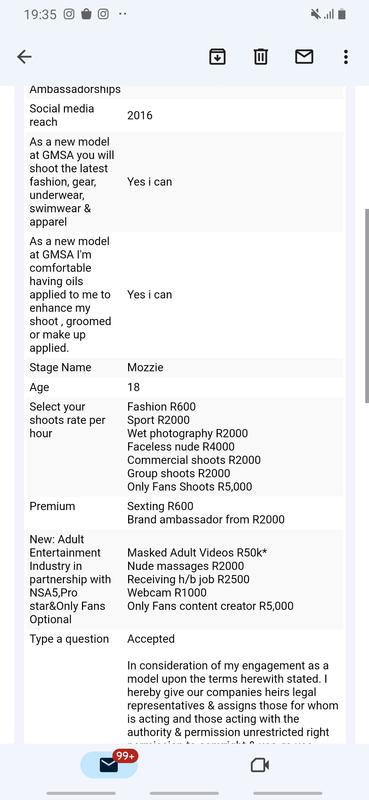Image resolution: width=369 pixels, height=800 pixels.
Task: Tap the Social media reach value 2016
Action: (140, 115)
